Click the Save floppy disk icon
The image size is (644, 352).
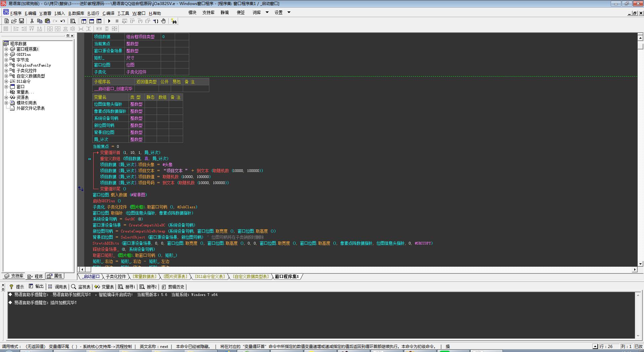click(x=21, y=21)
